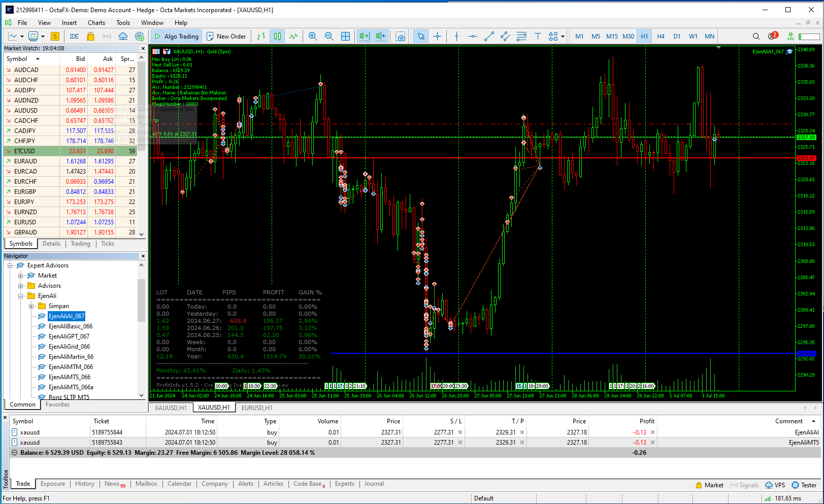Viewport: 824px width, 504px height.
Task: Open the chart type dropdown arrow
Action: point(22,36)
